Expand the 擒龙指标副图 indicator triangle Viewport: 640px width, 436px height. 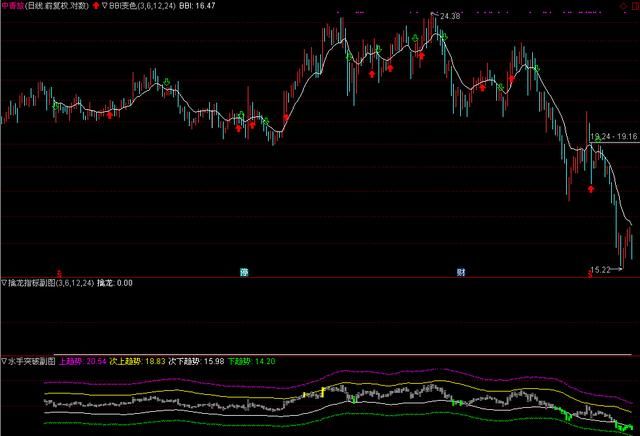coord(4,283)
